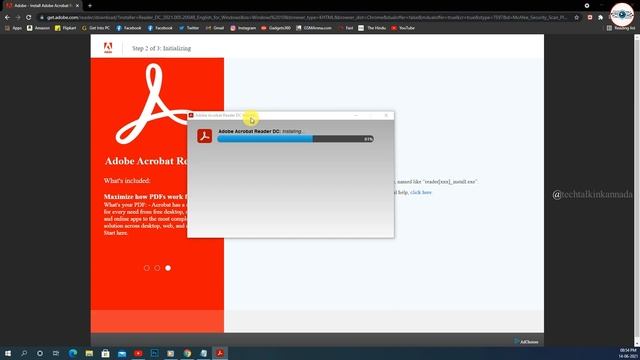The width and height of the screenshot is (640, 360).
Task: Open a new browser tab
Action: [x=90, y=6]
